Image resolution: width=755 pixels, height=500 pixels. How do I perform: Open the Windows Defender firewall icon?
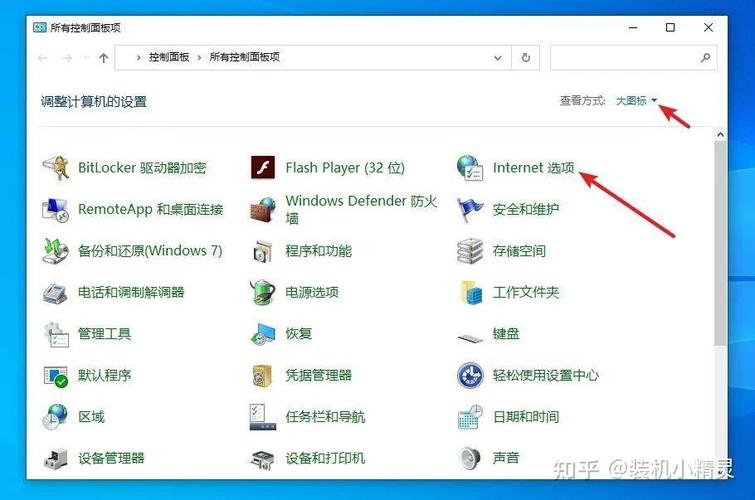click(263, 210)
